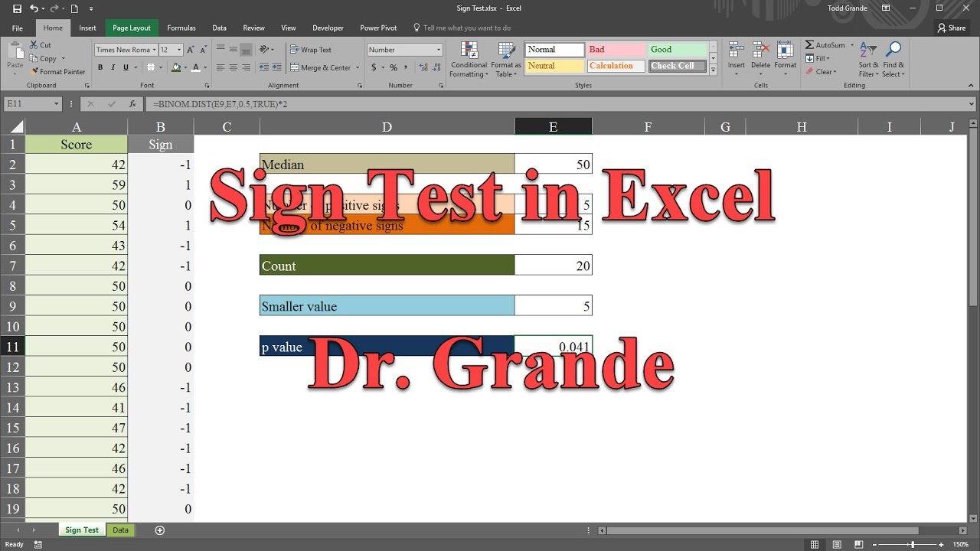
Task: Open the Name Box dropdown
Action: (56, 103)
